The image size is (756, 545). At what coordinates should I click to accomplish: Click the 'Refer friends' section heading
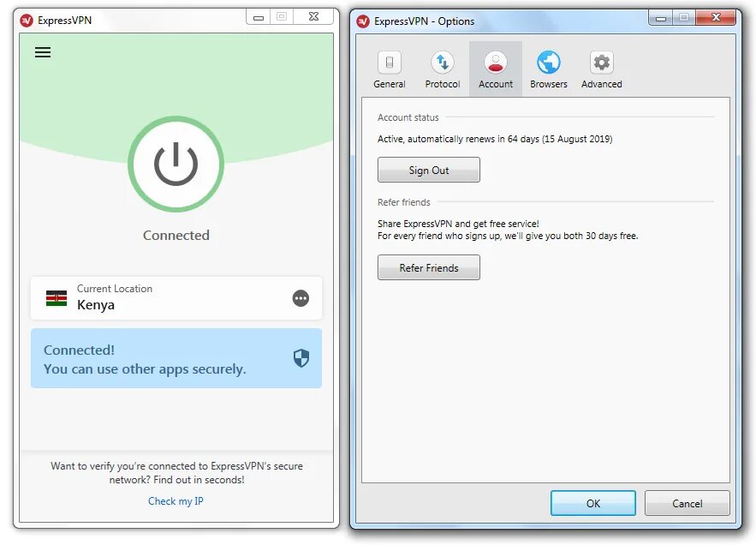[x=403, y=202]
